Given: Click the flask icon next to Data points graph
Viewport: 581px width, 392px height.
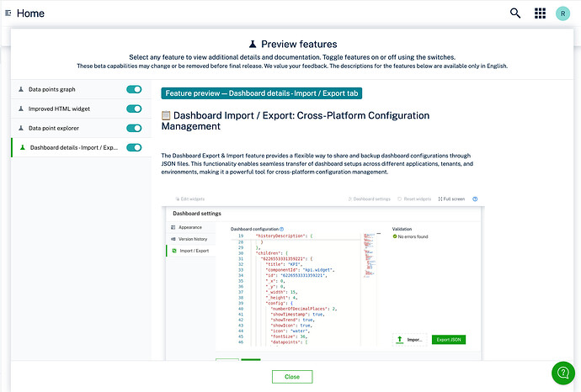Looking at the screenshot, I should point(21,89).
